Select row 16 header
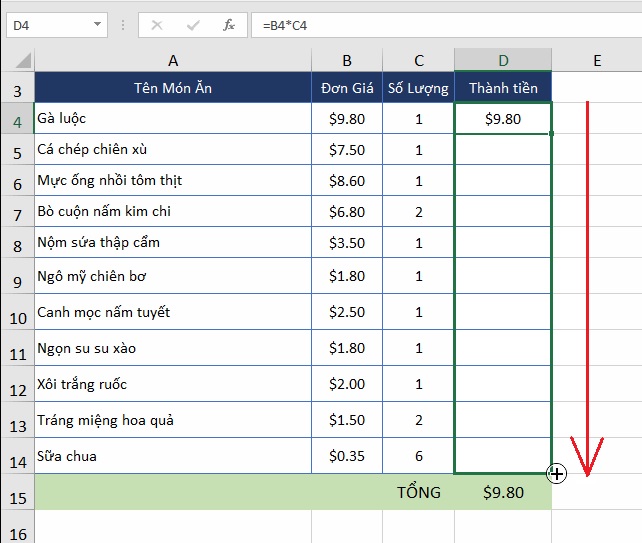This screenshot has height=543, width=642. (18, 527)
